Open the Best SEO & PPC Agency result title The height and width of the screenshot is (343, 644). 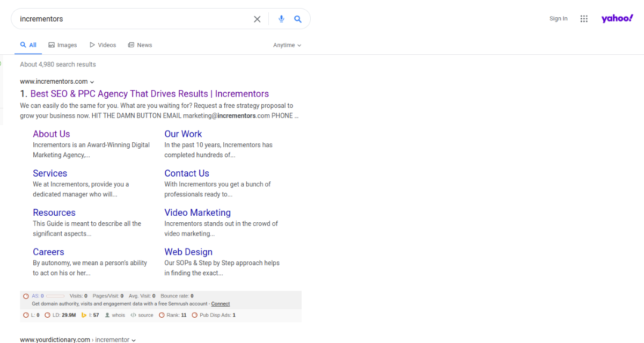(x=150, y=94)
